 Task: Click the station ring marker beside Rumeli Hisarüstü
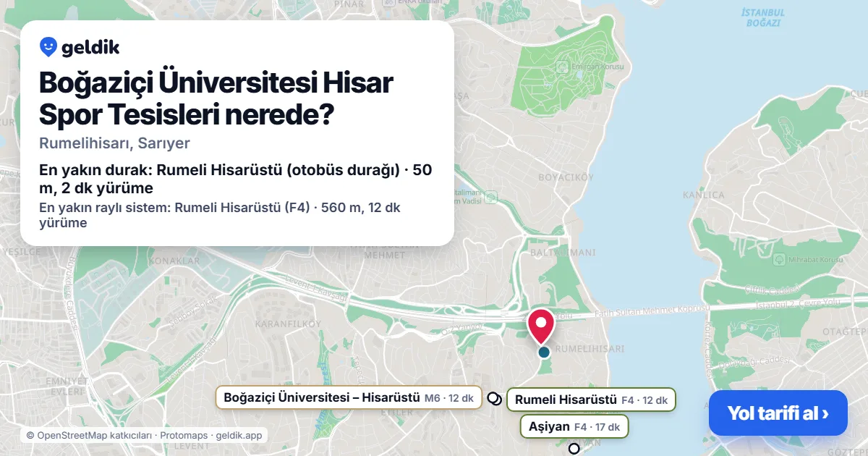(x=495, y=398)
